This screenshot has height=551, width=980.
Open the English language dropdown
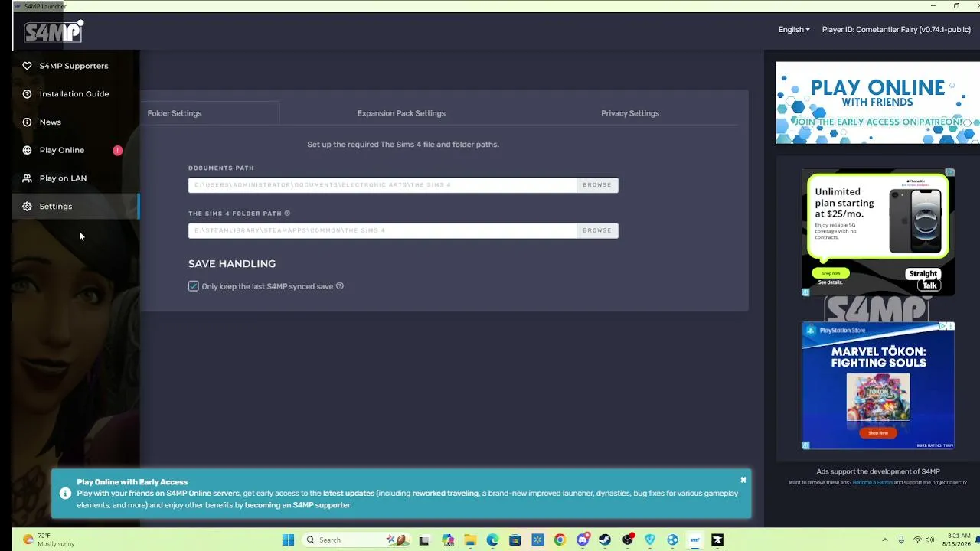pos(794,30)
